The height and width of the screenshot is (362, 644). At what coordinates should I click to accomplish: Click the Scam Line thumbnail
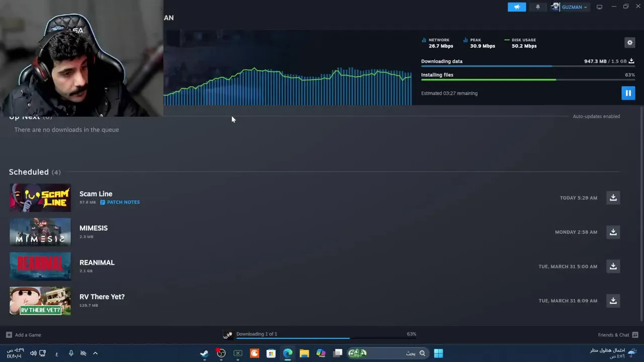tap(40, 198)
